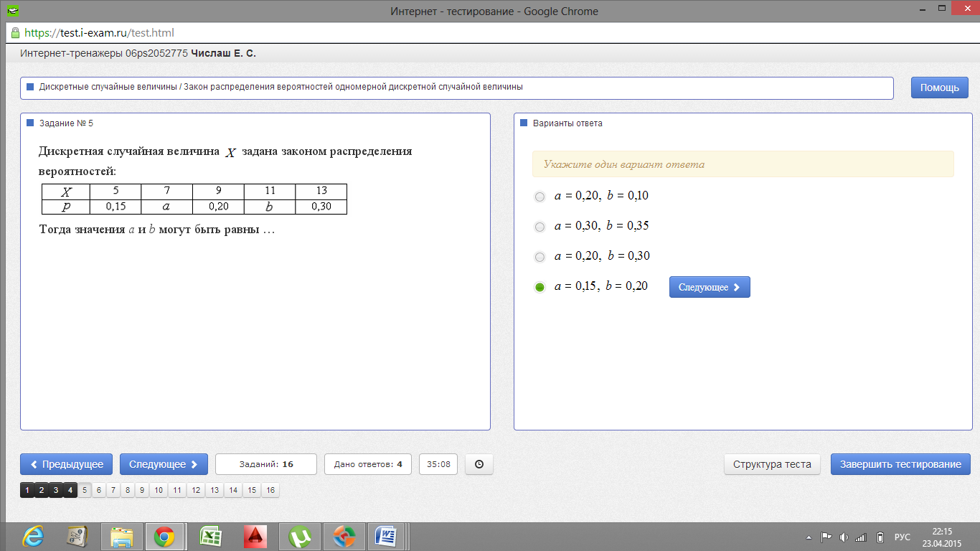
Task: Jump to question 10
Action: (x=159, y=491)
